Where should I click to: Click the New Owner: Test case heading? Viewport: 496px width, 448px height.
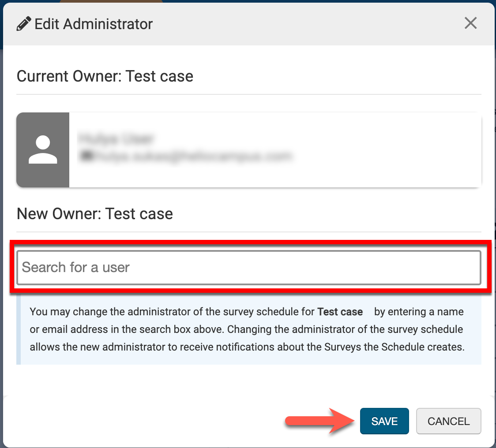tap(95, 214)
